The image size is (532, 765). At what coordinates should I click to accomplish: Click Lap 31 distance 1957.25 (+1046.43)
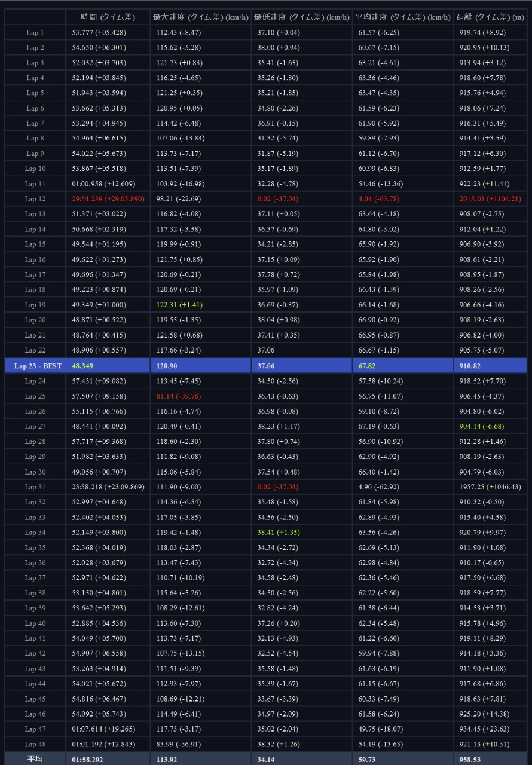pyautogui.click(x=490, y=487)
